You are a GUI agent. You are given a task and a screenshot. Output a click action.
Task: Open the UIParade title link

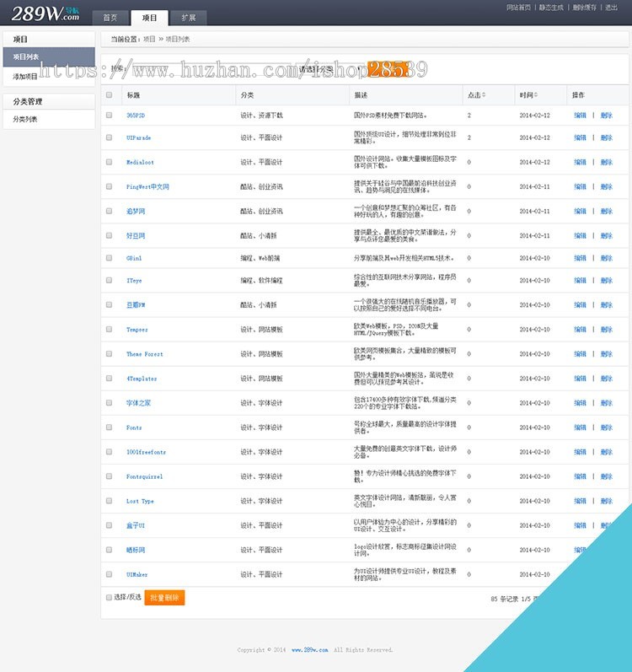point(139,137)
